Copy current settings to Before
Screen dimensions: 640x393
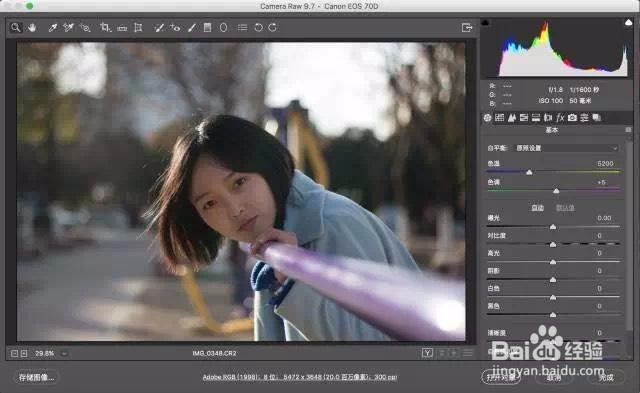pos(454,353)
